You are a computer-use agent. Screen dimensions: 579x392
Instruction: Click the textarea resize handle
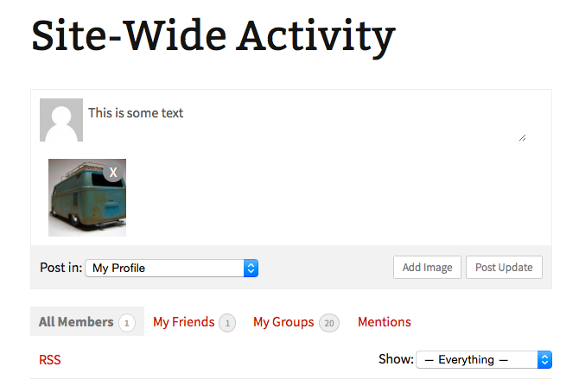pyautogui.click(x=521, y=136)
